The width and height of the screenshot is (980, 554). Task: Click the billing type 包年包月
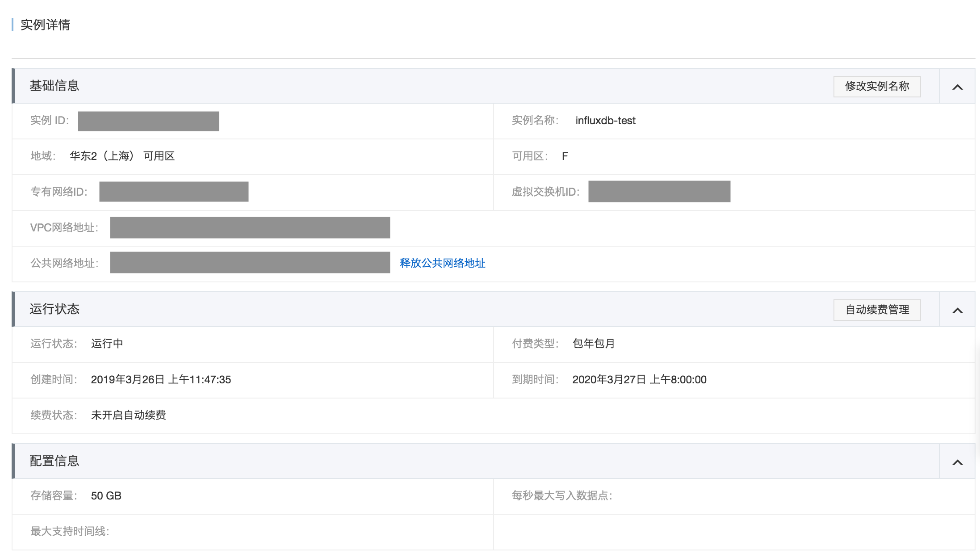[594, 344]
